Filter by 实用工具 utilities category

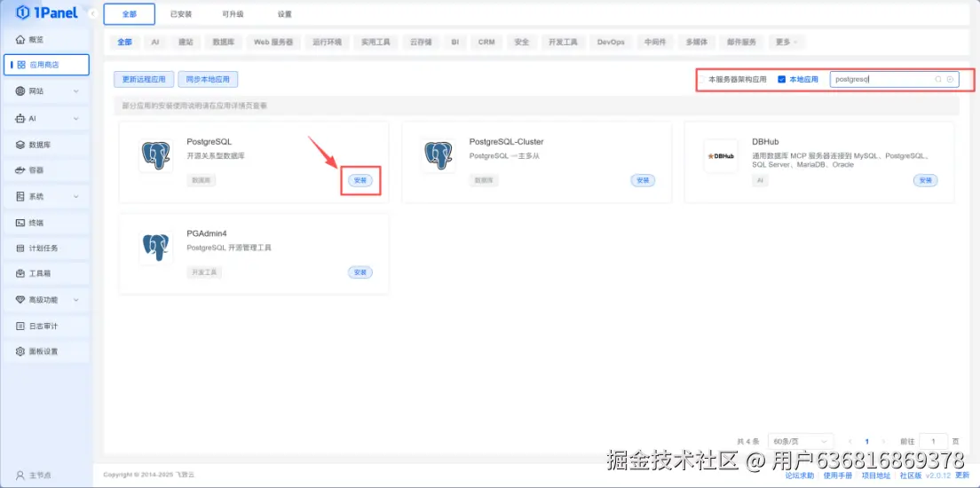(x=375, y=42)
